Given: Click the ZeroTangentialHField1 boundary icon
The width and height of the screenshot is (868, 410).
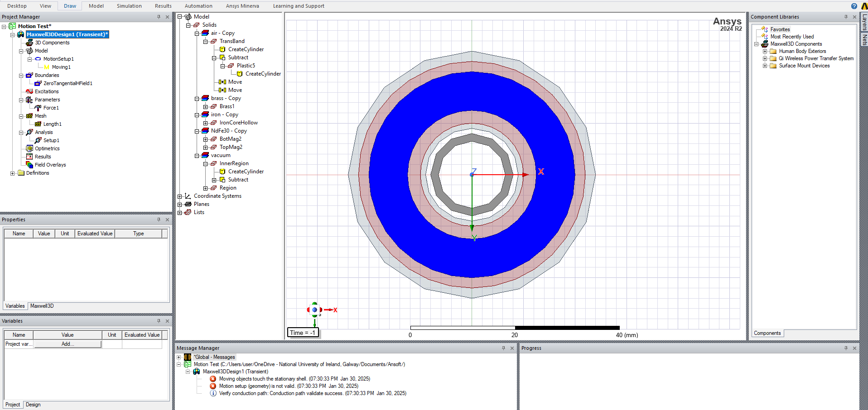Looking at the screenshot, I should point(38,83).
